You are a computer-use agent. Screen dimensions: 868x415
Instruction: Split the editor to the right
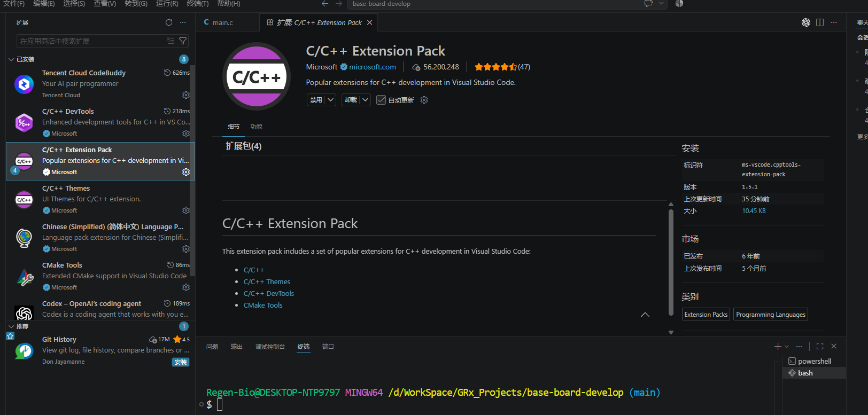(x=820, y=22)
